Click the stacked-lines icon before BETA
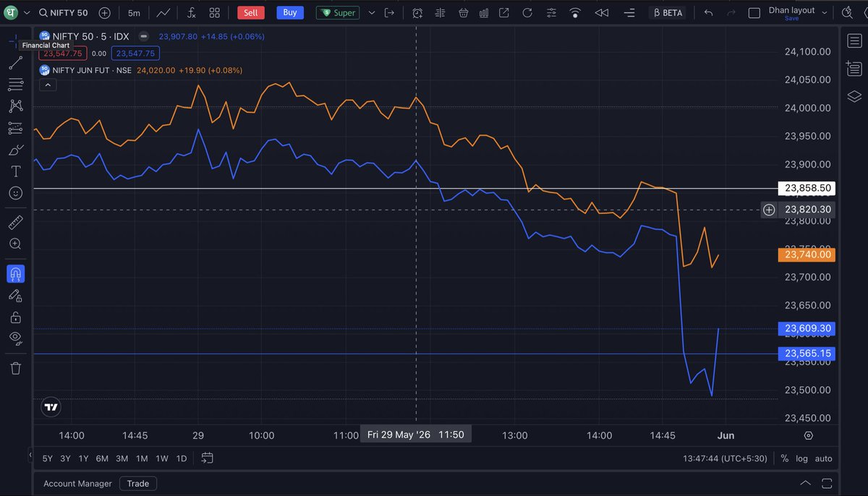 click(629, 12)
